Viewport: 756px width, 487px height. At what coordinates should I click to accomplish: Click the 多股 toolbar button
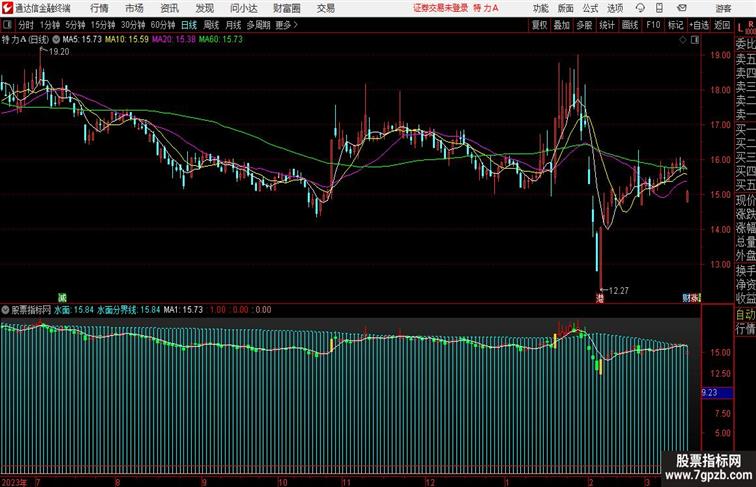584,25
